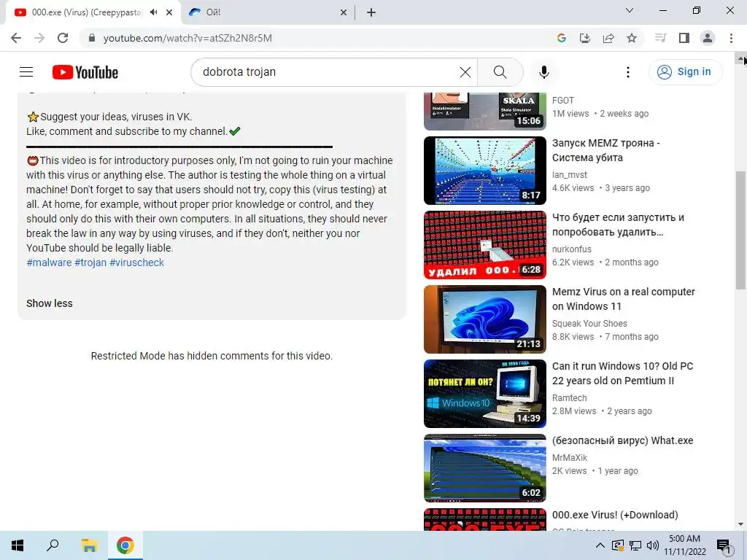Reload the current YouTube page
Viewport: 747px width, 560px height.
[x=63, y=38]
